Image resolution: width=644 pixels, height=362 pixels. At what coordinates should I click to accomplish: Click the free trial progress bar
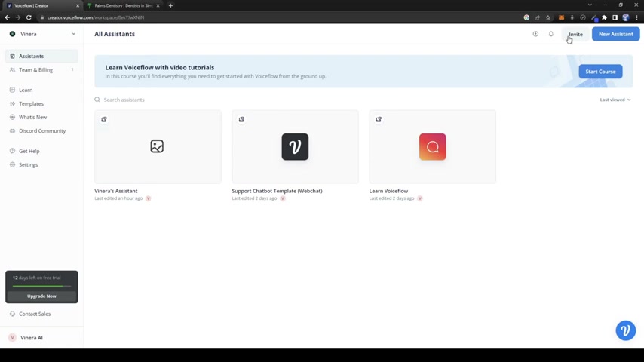tap(41, 286)
